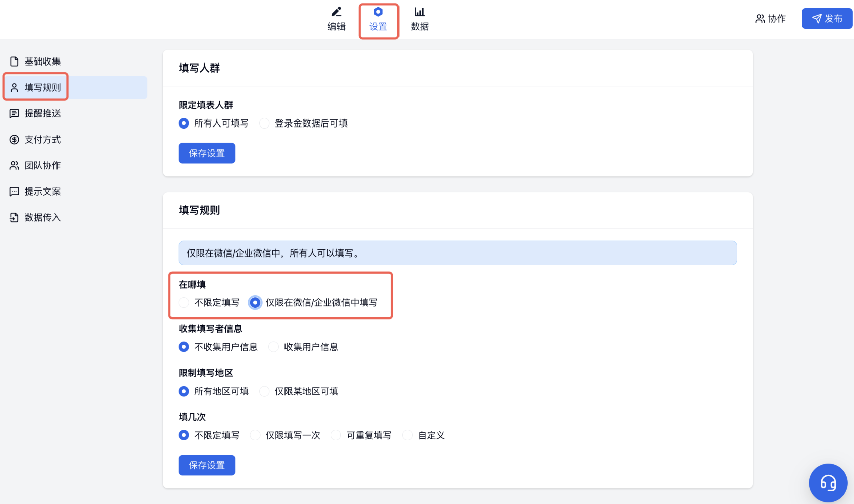
Task: Open 填写规则 in the sidebar
Action: coord(76,88)
